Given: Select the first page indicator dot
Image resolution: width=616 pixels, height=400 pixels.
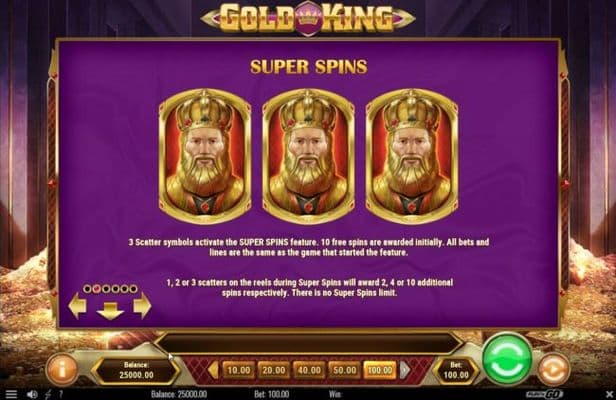Looking at the screenshot, I should [87, 289].
